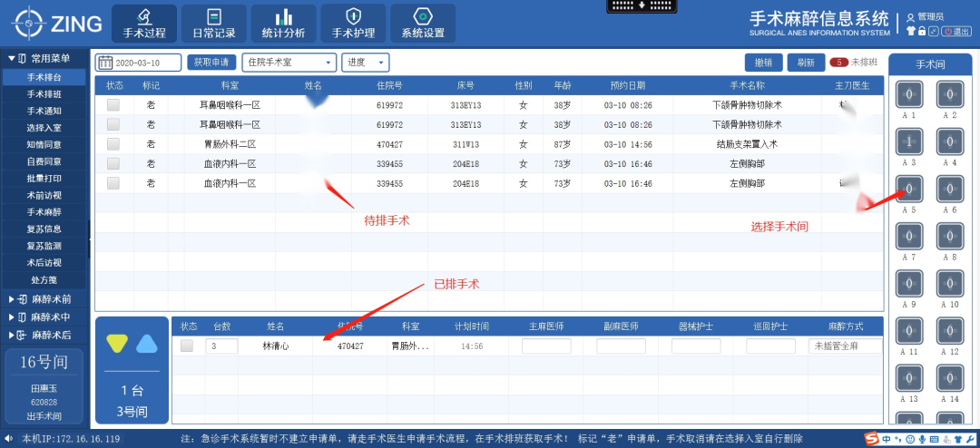Image resolution: width=980 pixels, height=448 pixels.
Task: Open 处方笺 in the sidebar
Action: 44,279
